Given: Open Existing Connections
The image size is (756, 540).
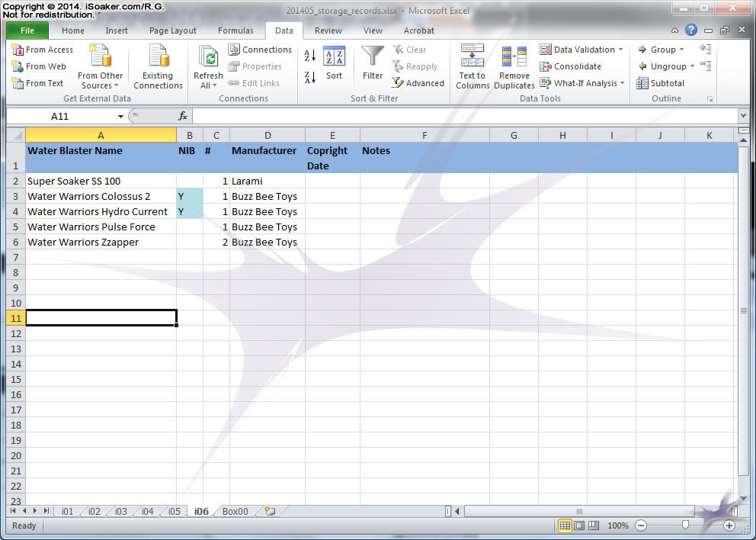Looking at the screenshot, I should (158, 67).
